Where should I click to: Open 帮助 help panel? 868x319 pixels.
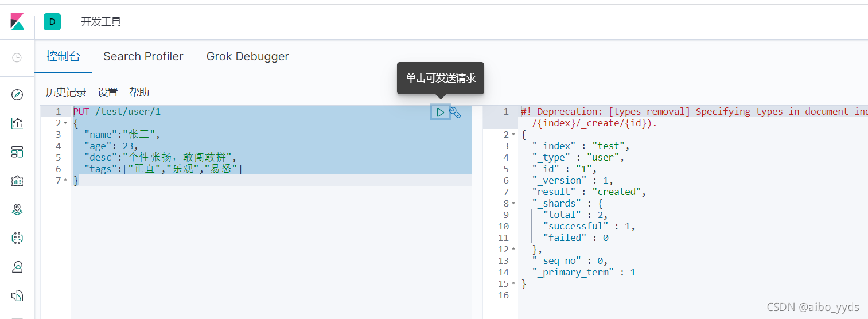(x=139, y=92)
